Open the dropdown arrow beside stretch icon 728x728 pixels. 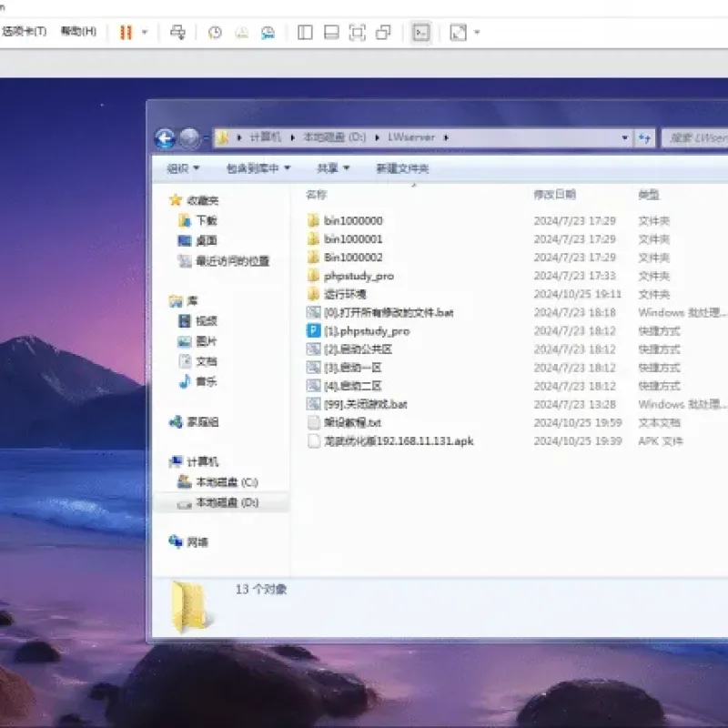tap(477, 33)
